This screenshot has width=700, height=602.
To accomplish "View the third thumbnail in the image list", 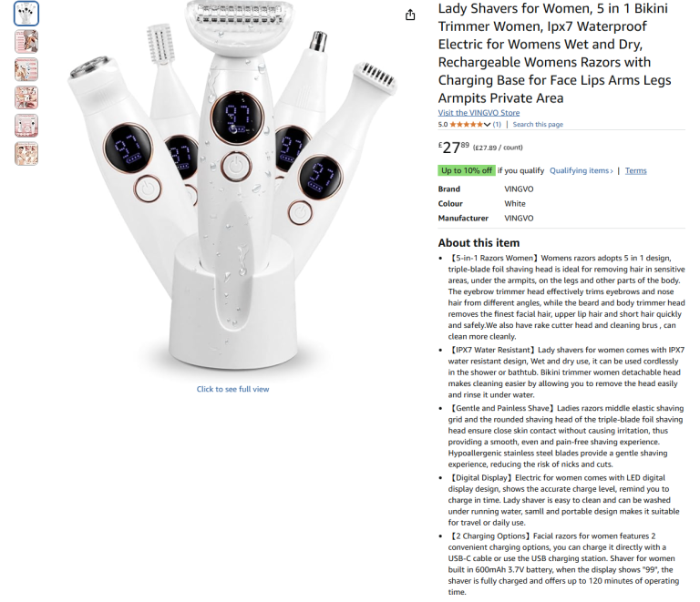I will (26, 69).
